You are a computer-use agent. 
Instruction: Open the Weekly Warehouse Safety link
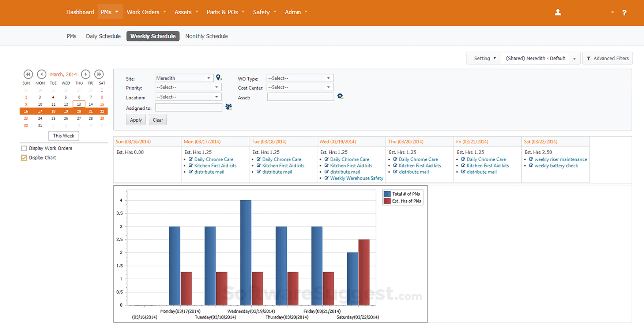pyautogui.click(x=356, y=178)
